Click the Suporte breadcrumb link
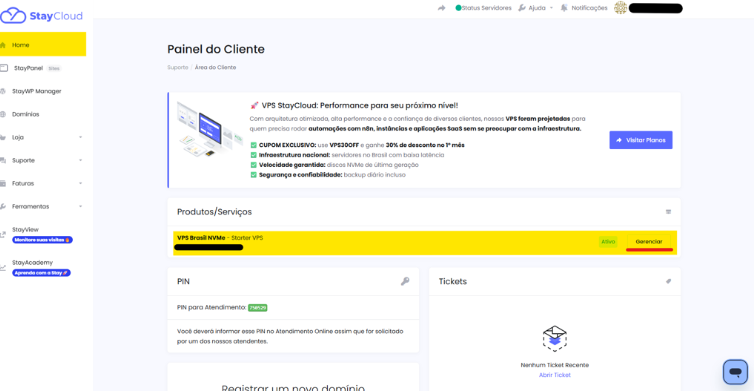Viewport: 754px width, 392px height. point(177,67)
